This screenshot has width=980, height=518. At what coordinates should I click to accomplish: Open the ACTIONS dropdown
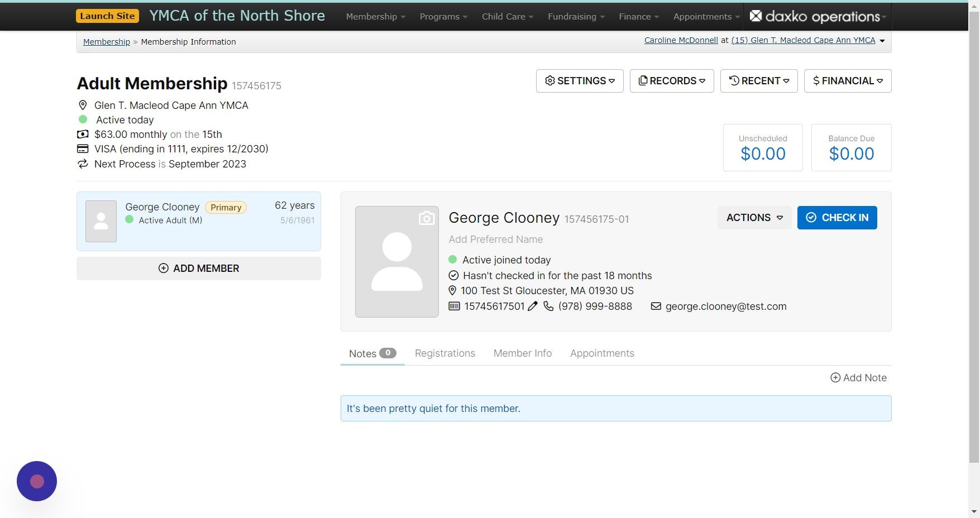pos(754,218)
